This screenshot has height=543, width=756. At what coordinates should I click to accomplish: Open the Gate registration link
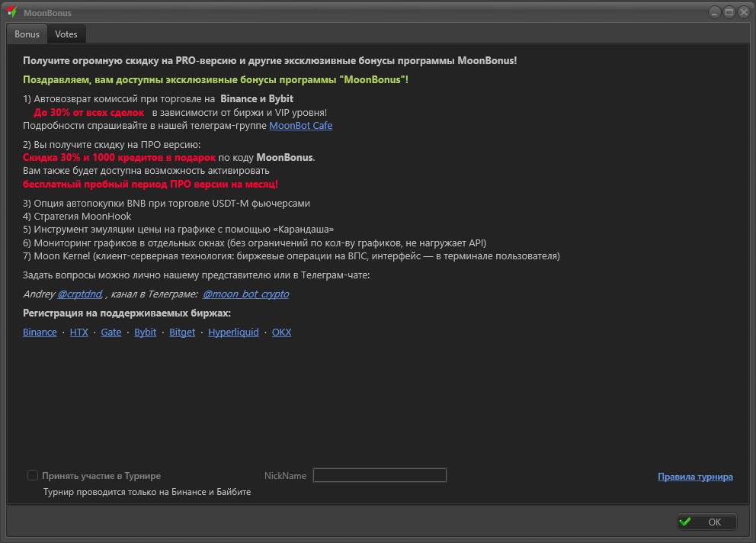[x=111, y=332]
